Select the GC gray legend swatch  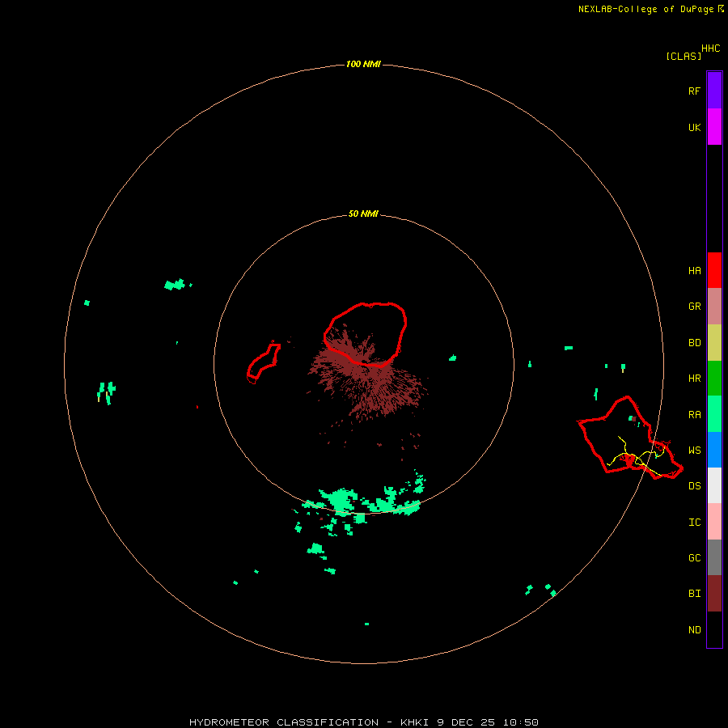714,557
